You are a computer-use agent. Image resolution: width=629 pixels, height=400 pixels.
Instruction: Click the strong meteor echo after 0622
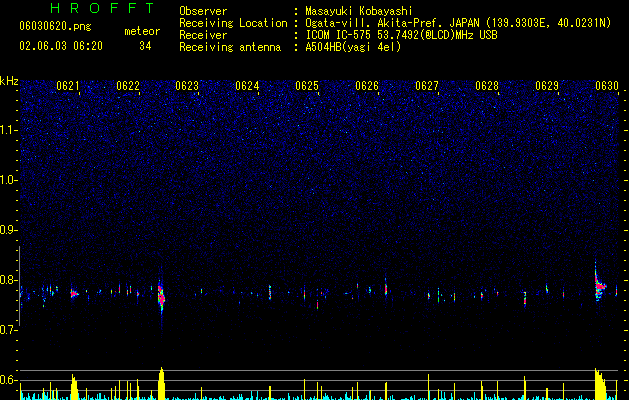coord(161,296)
